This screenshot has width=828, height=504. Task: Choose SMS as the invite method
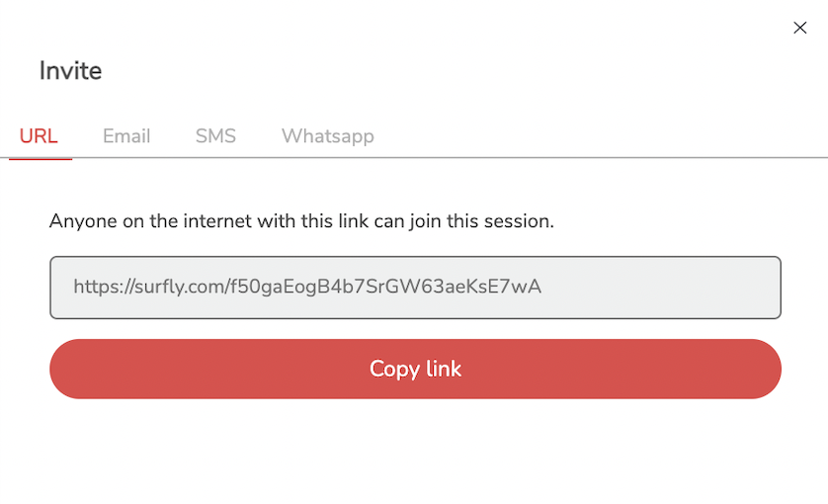215,136
